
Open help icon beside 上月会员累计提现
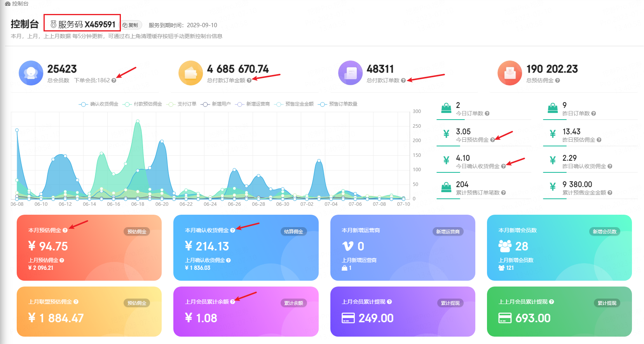coord(389,302)
